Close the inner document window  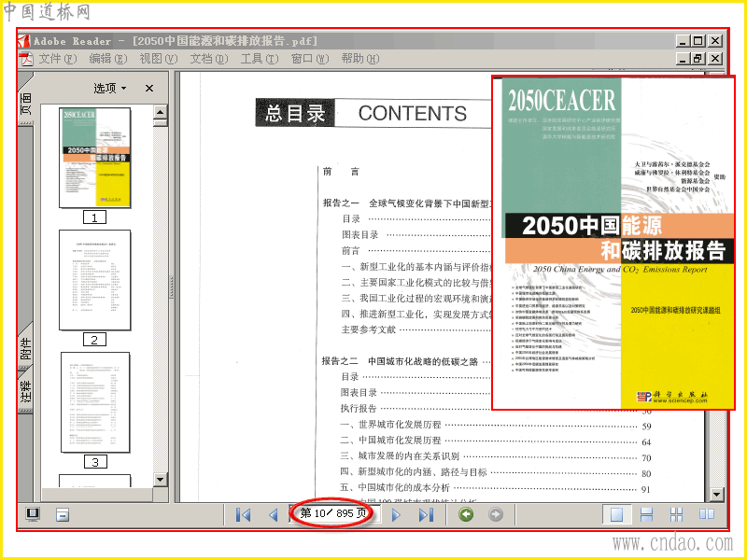(x=715, y=59)
